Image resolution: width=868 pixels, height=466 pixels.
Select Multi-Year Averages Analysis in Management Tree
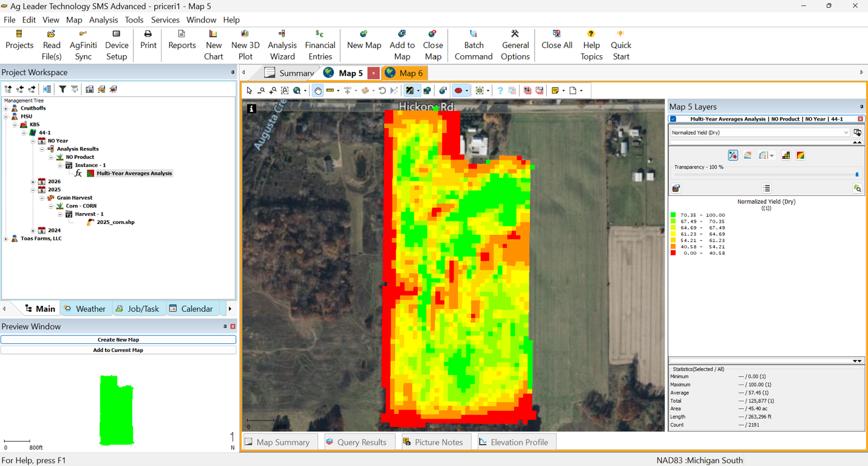(x=134, y=174)
